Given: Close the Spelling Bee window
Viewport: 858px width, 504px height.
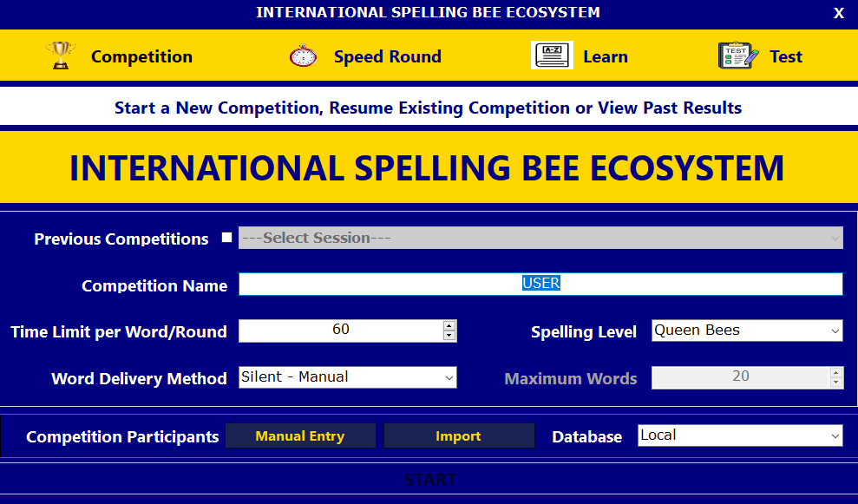Looking at the screenshot, I should coord(838,13).
